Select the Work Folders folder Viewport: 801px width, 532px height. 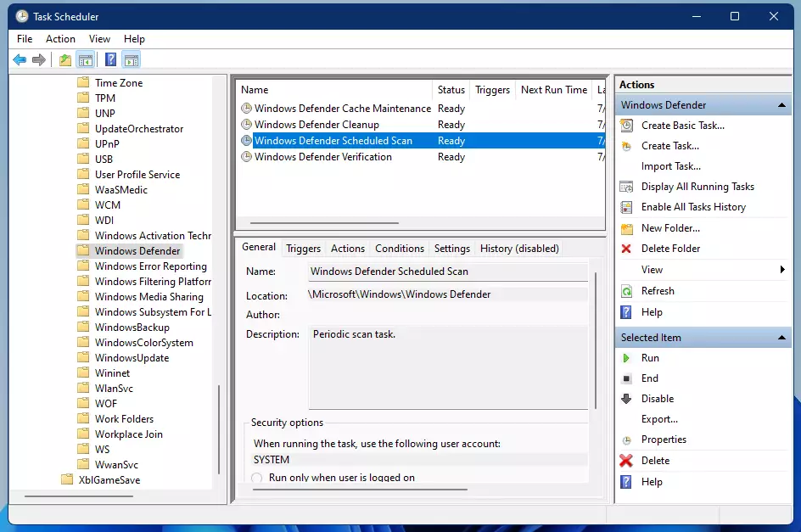(x=124, y=418)
